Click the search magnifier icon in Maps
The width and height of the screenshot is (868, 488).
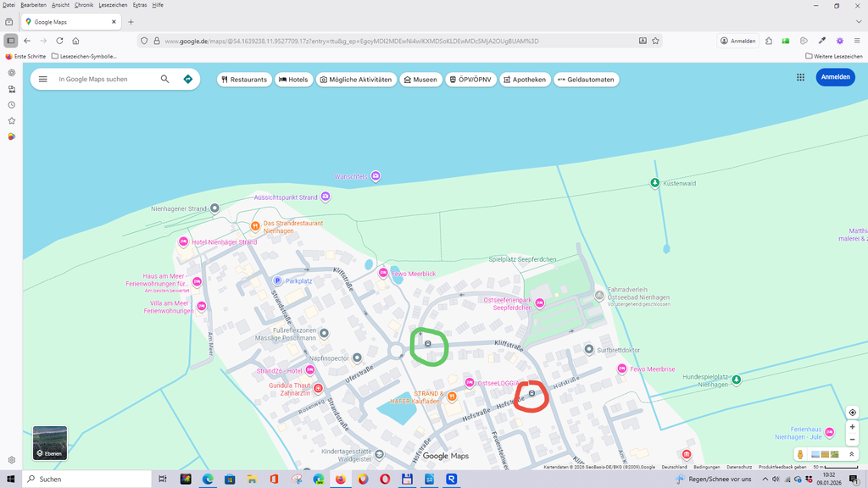164,79
